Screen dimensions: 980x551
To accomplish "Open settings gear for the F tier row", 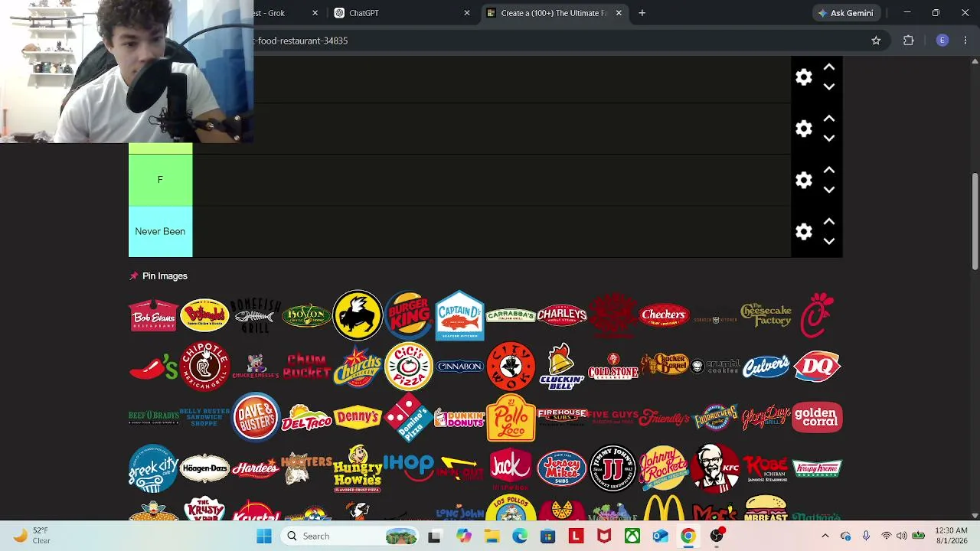I will tap(803, 180).
